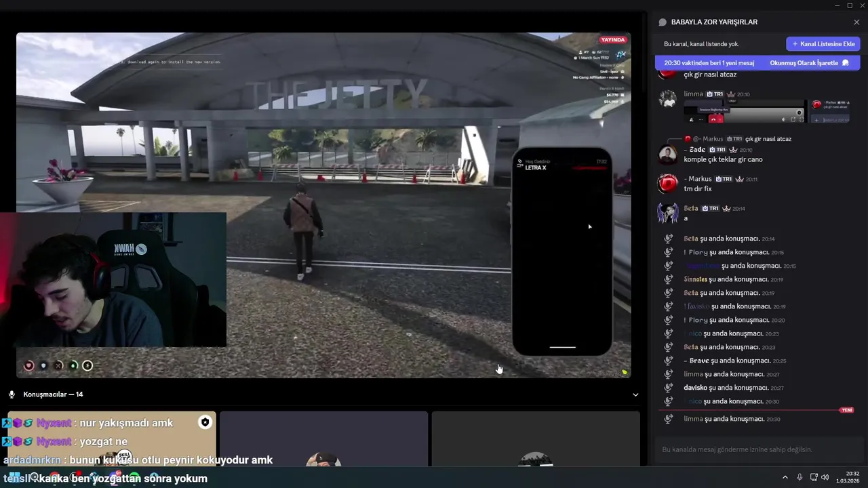Minimize the Discord window
This screenshot has width=868, height=488.
pyautogui.click(x=837, y=5)
